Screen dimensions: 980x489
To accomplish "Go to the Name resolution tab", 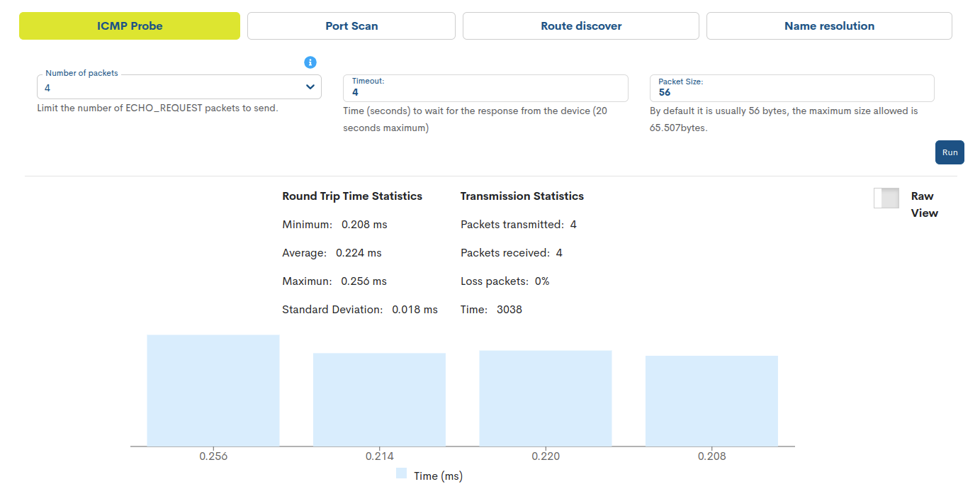I will point(829,26).
